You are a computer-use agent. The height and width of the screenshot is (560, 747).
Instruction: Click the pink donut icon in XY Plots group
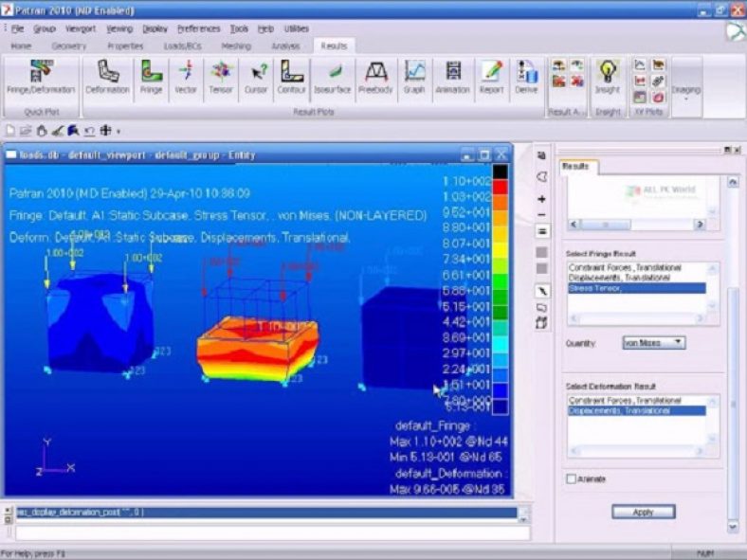(658, 98)
